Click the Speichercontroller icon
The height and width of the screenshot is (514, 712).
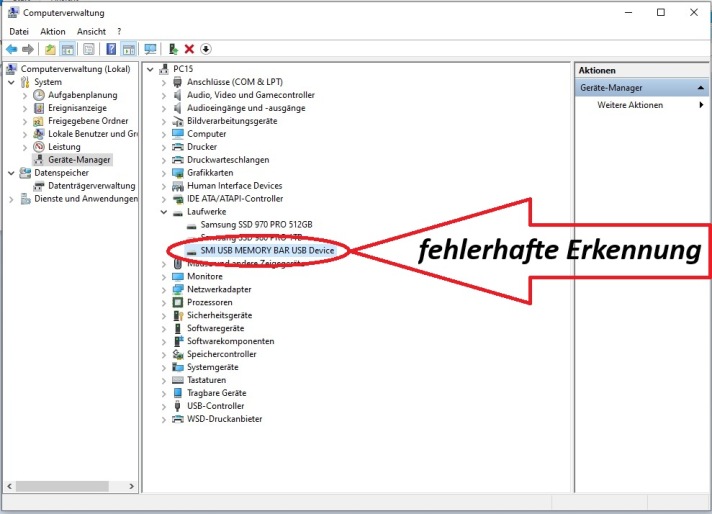[x=178, y=354]
